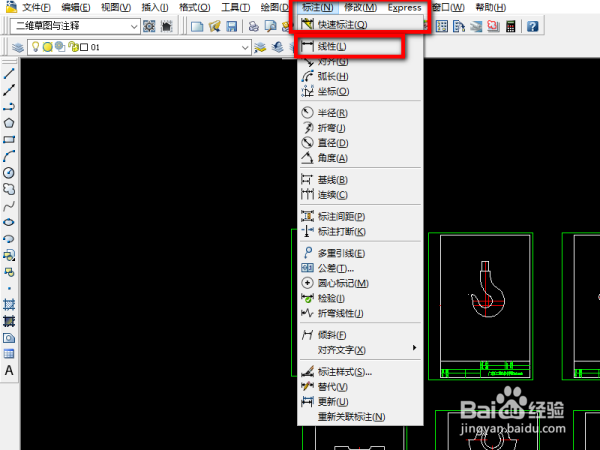
Task: Open the QuickCalc calculator icon
Action: click(510, 26)
